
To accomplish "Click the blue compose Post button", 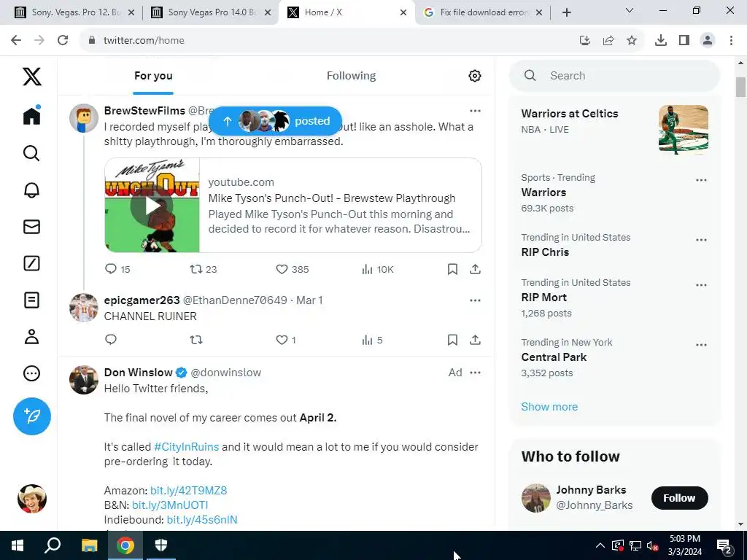I will (32, 416).
